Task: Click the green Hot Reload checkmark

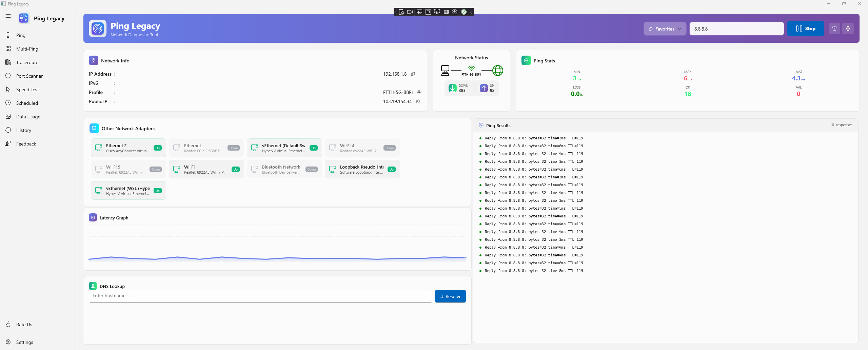Action: click(x=464, y=12)
